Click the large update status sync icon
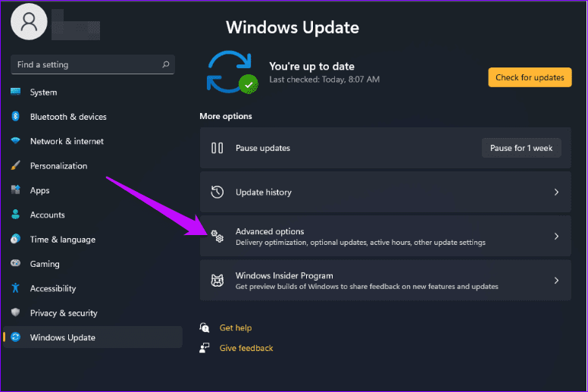588x392 pixels. click(x=232, y=72)
